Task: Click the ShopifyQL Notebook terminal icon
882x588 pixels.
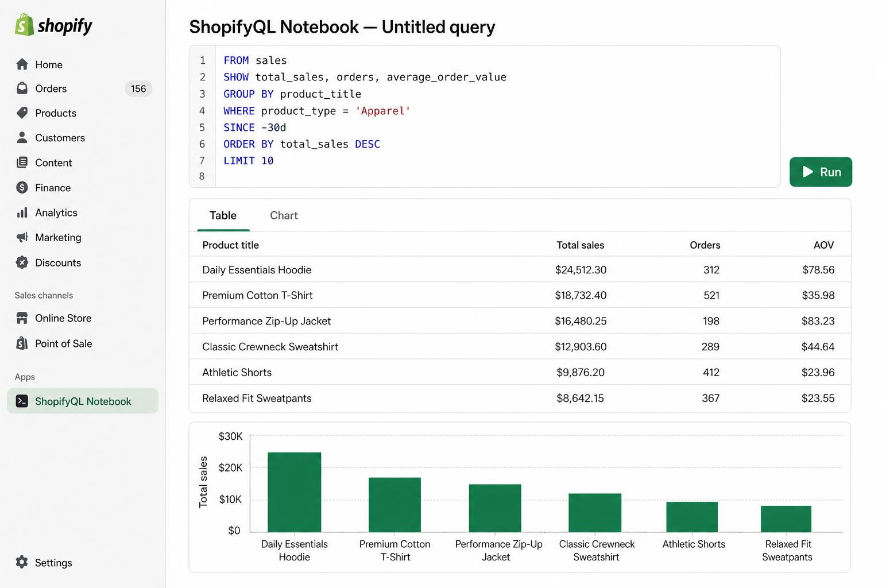Action: [x=22, y=401]
